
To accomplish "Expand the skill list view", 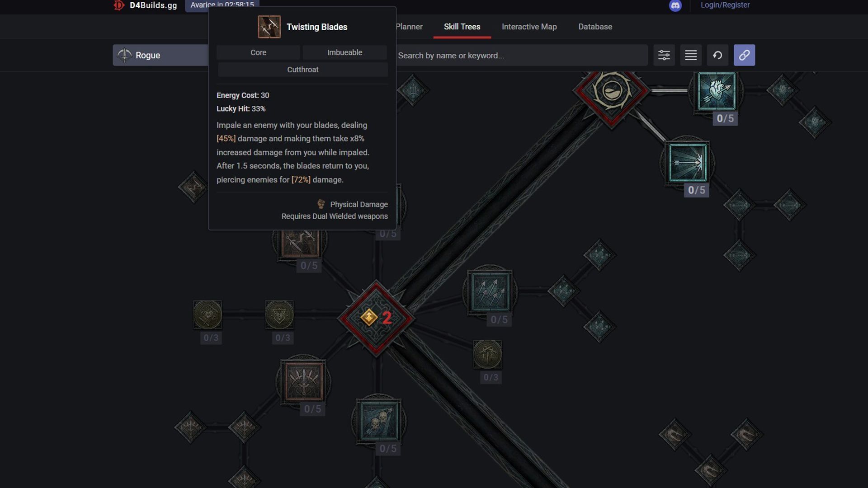I will click(x=690, y=55).
